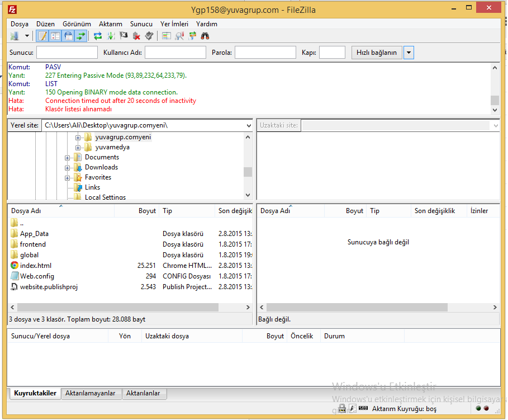This screenshot has width=508, height=420.
Task: Sort remote list by Son değişiklik column
Action: tap(439, 211)
